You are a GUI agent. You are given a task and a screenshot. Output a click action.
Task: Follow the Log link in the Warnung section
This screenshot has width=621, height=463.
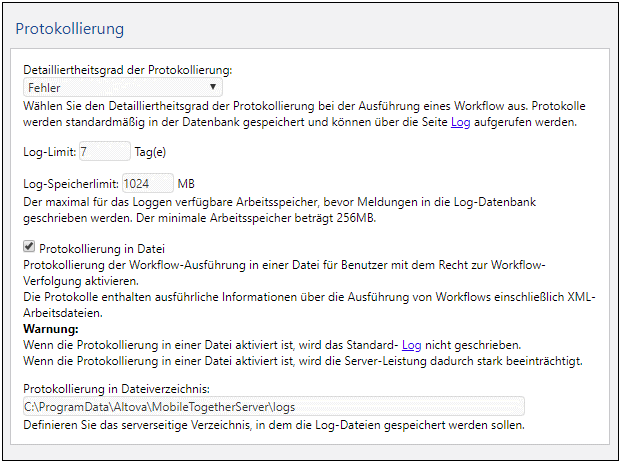[x=411, y=343]
